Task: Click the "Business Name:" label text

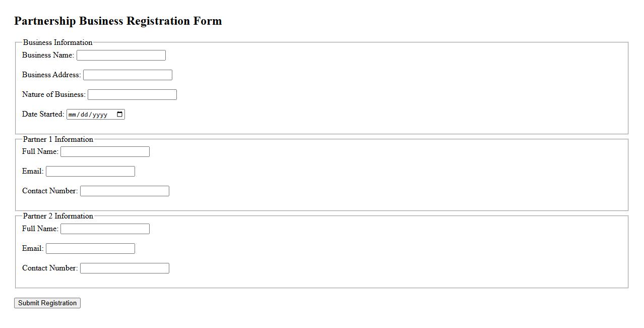Action: [x=48, y=55]
